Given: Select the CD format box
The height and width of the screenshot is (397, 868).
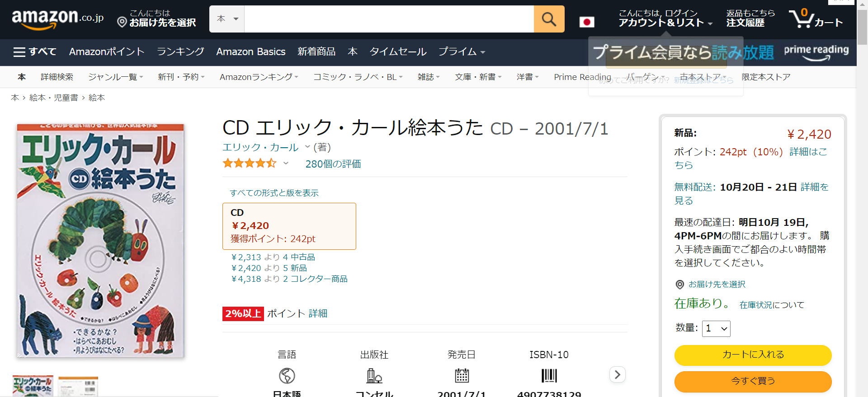Looking at the screenshot, I should point(289,226).
